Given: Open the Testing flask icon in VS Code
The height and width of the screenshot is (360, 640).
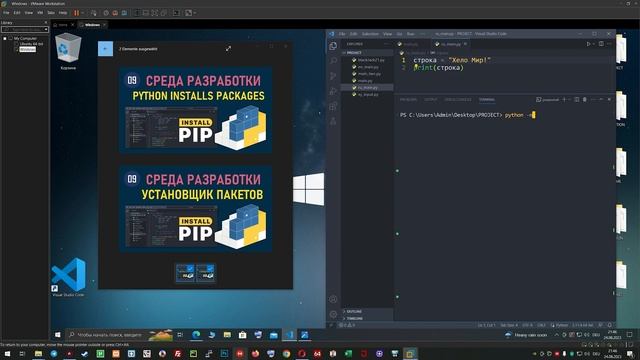Looking at the screenshot, I should pos(333,121).
